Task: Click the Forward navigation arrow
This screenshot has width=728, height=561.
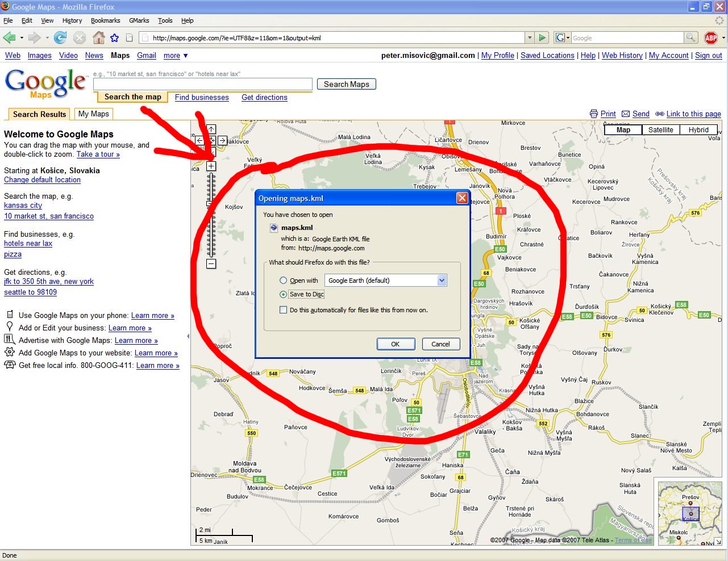Action: 34,38
